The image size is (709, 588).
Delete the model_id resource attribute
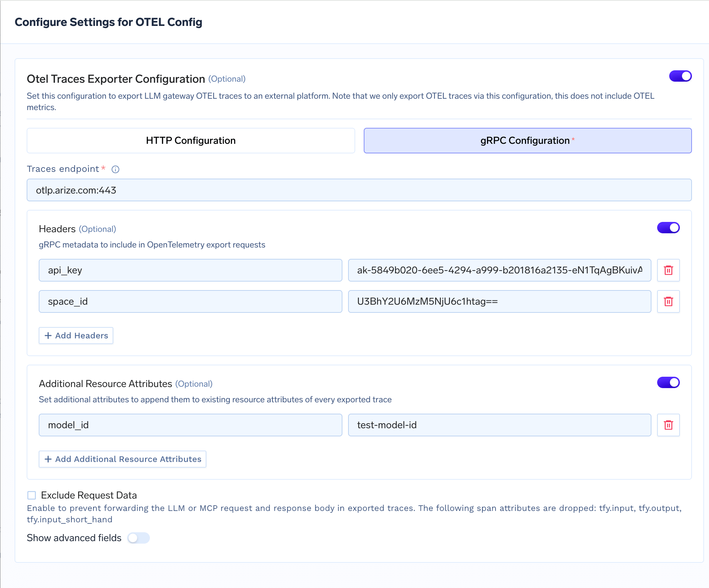[668, 425]
